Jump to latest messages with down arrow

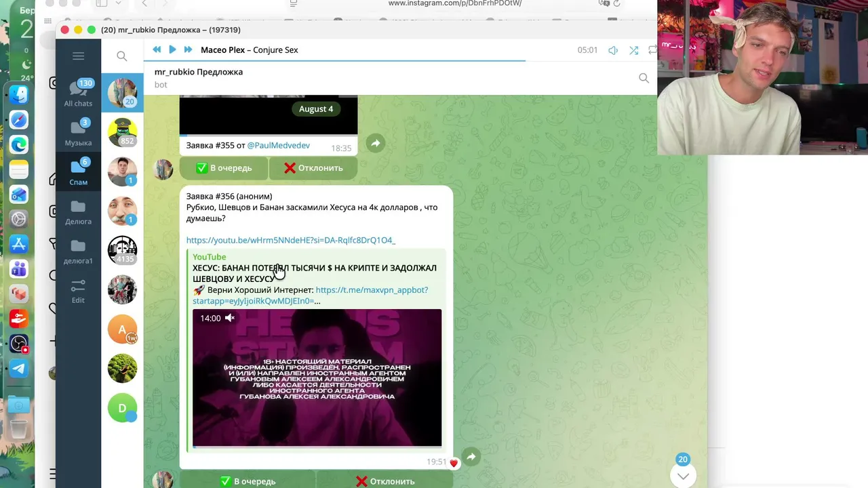coord(683,475)
